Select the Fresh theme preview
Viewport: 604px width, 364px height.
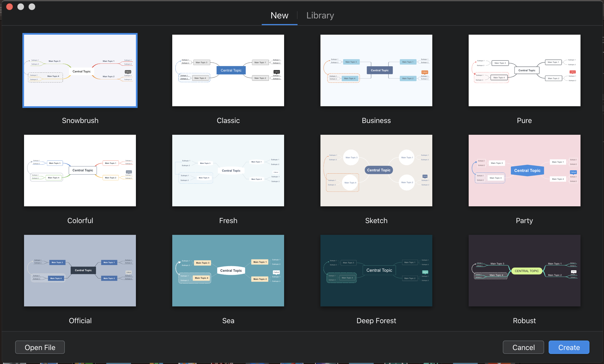(x=228, y=171)
